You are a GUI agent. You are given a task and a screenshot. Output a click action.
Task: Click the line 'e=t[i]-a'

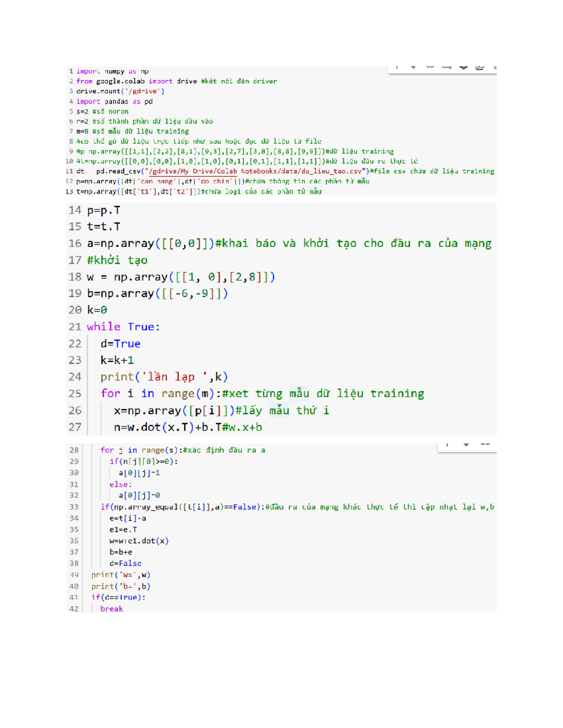[x=128, y=518]
